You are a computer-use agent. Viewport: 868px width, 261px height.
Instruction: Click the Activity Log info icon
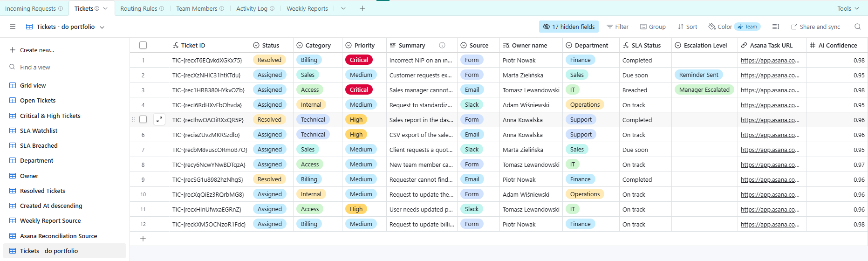[272, 8]
